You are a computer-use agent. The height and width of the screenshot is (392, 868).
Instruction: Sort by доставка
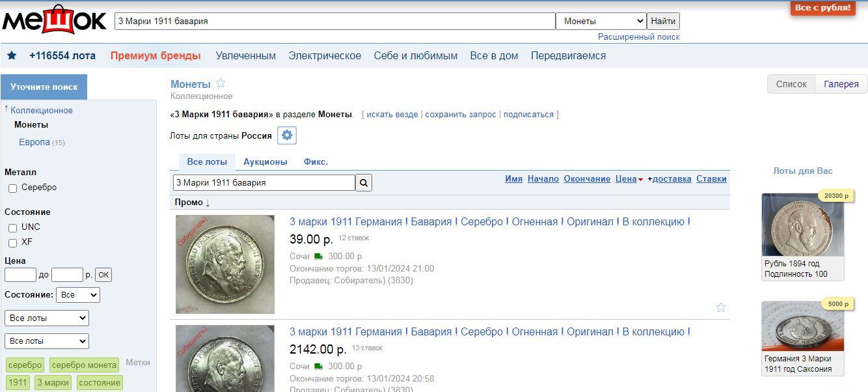tap(671, 178)
